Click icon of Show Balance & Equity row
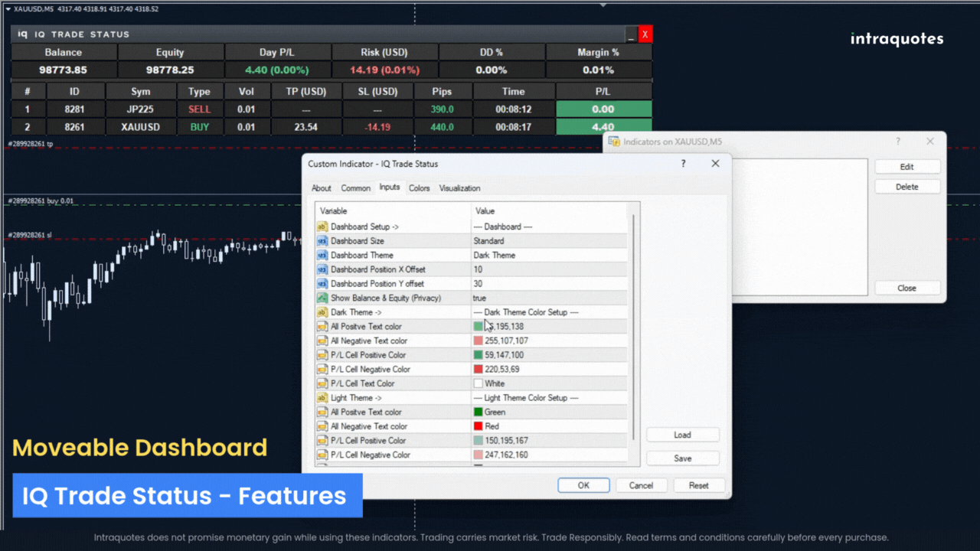Viewport: 980px width, 551px height. coord(322,298)
